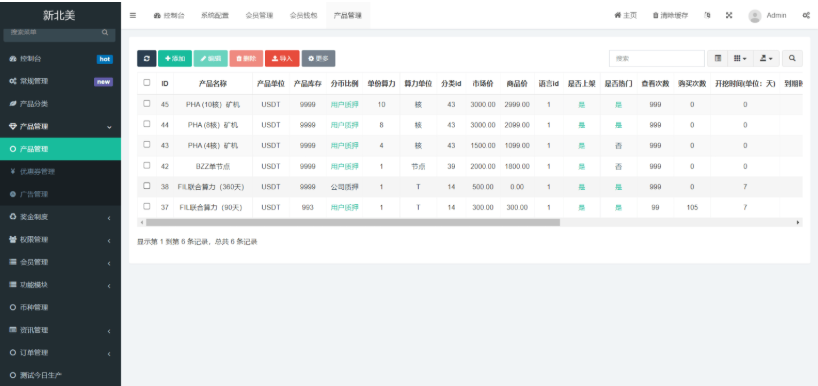818x386 pixels.
Task: Focus the table 搜索 search input
Action: 657,58
